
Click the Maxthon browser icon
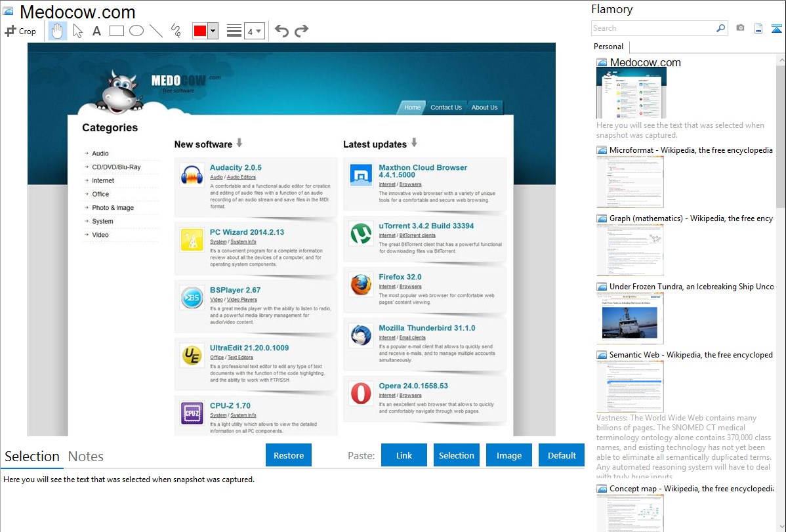pos(361,175)
